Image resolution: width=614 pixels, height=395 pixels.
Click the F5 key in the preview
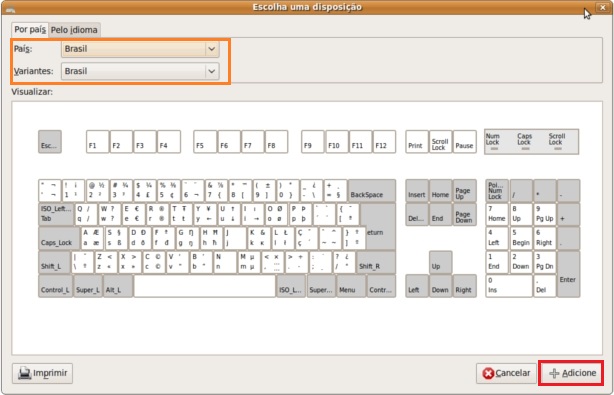(205, 141)
